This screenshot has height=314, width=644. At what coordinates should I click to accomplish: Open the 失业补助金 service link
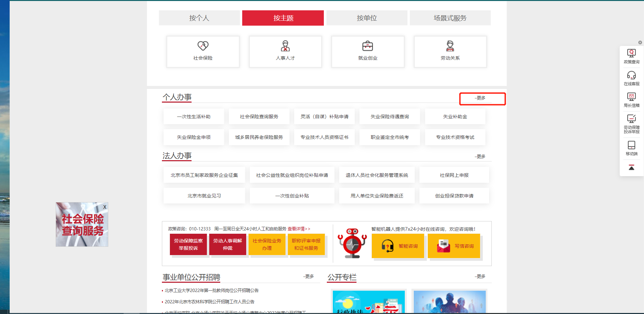coord(455,117)
